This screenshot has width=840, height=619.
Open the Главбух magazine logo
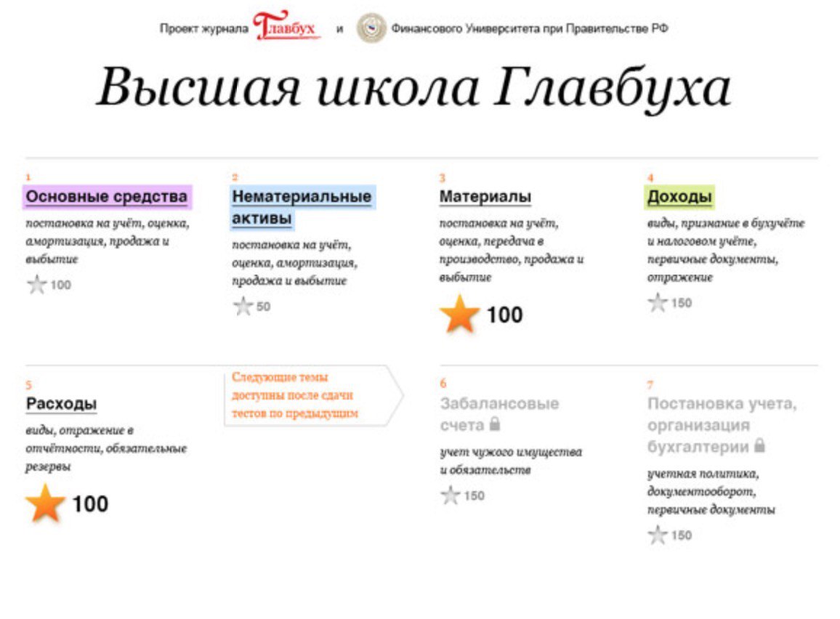(286, 25)
